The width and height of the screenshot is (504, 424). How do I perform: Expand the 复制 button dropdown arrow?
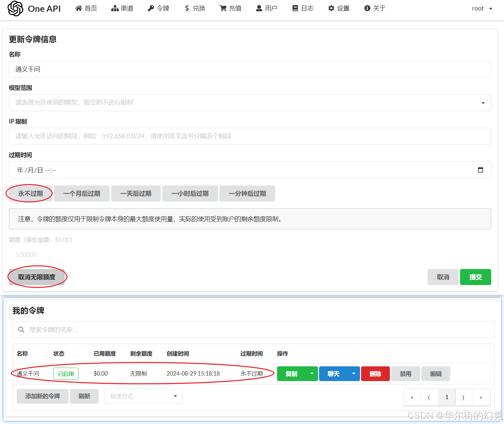pos(312,374)
